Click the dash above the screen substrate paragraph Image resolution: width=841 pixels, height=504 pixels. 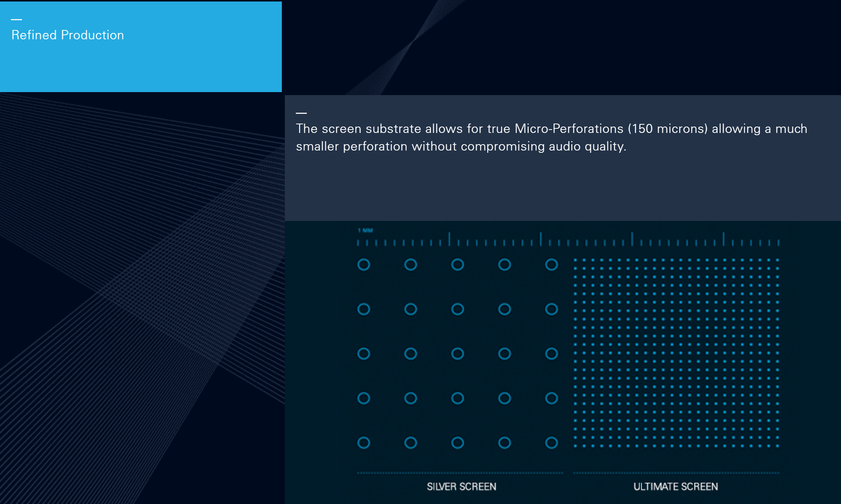point(301,113)
